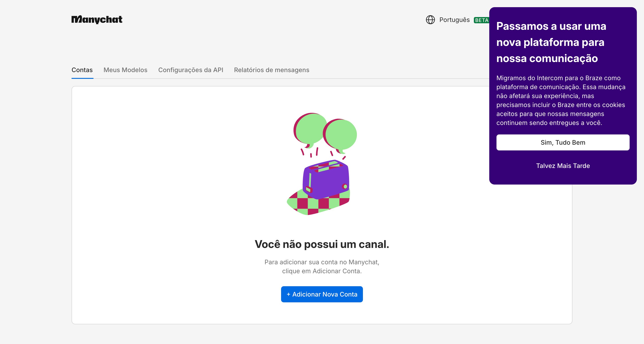Click the Para adicionar sua conta description
The width and height of the screenshot is (644, 344).
pos(322,266)
